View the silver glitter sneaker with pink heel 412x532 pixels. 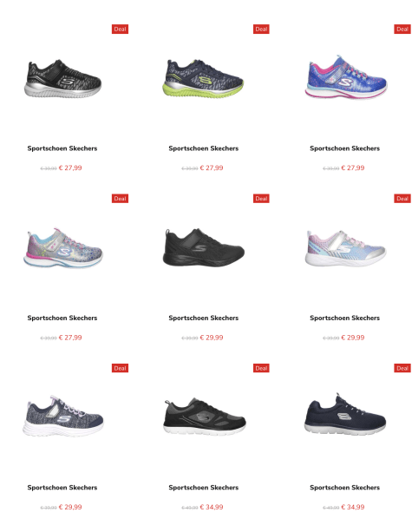[x=63, y=248]
